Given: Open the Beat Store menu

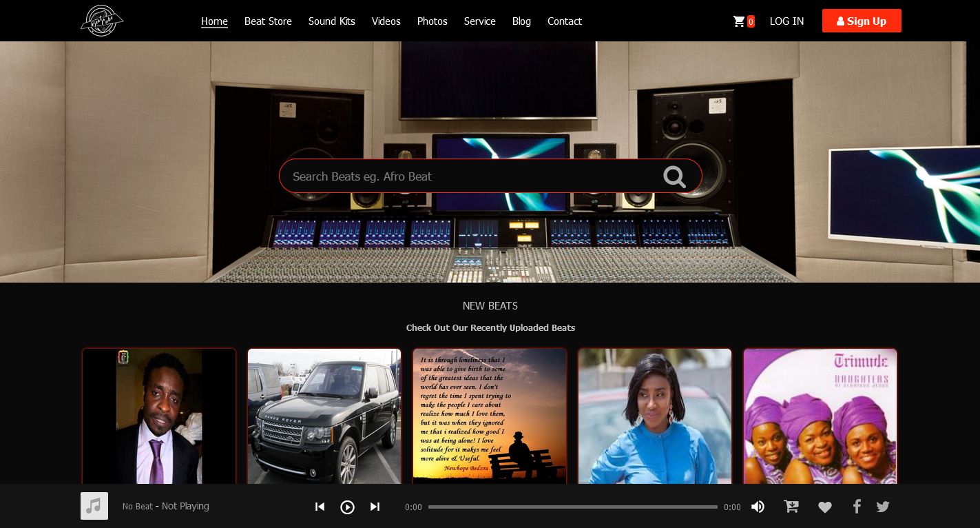Looking at the screenshot, I should coord(268,21).
